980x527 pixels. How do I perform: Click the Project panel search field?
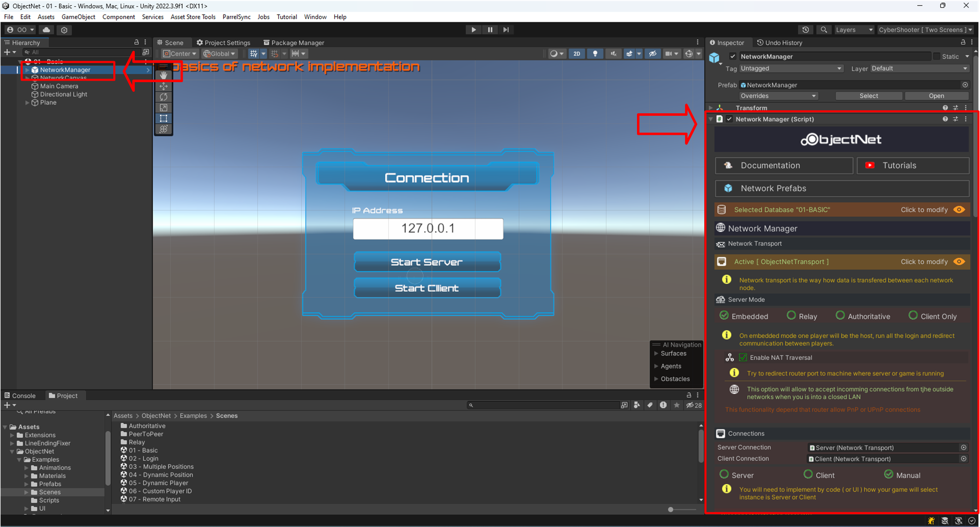pos(543,405)
